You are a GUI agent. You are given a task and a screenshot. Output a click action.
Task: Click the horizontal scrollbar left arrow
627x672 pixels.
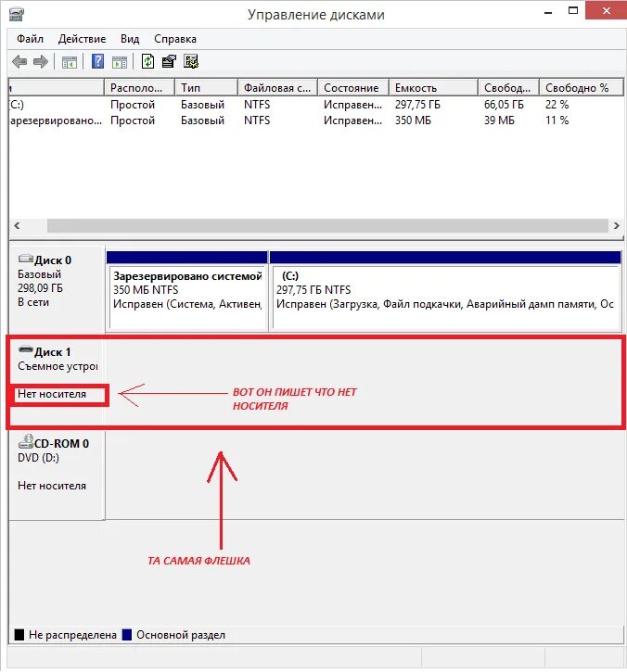pos(17,226)
